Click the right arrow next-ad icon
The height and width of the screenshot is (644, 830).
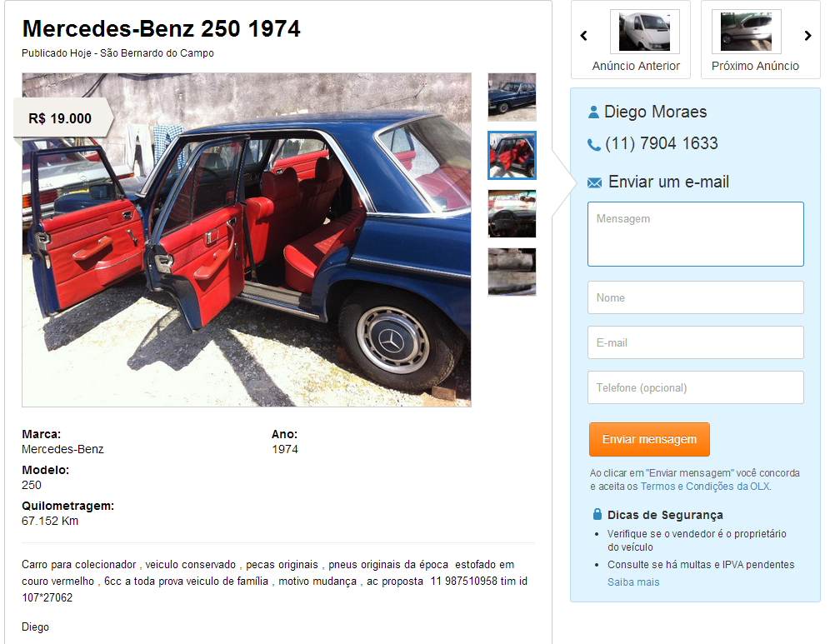[x=807, y=36]
